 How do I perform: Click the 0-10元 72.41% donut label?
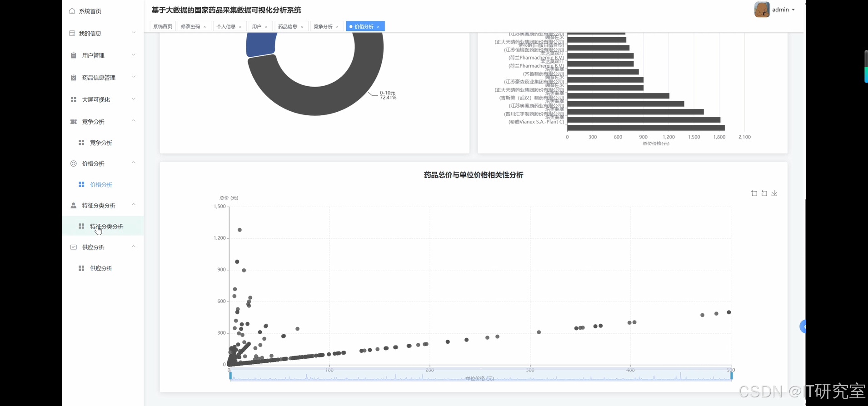[x=388, y=95]
